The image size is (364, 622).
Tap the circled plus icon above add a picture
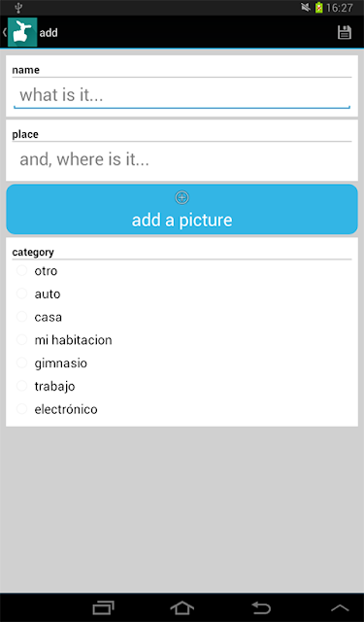(182, 197)
